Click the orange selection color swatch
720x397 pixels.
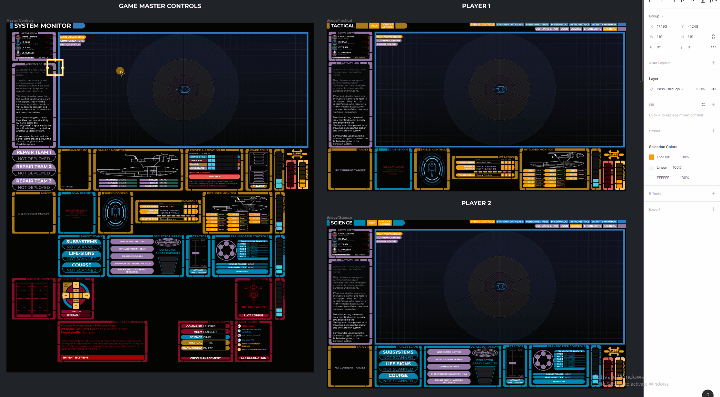coord(651,157)
